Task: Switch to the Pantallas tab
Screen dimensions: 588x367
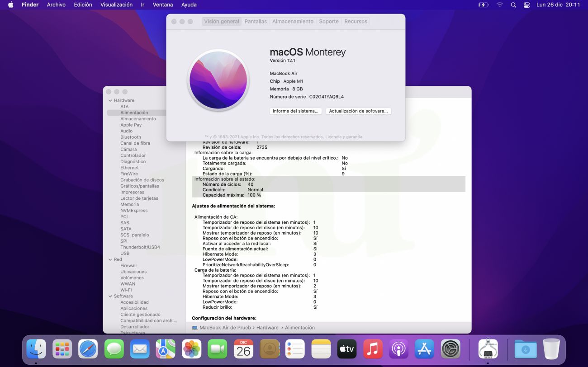Action: point(256,21)
